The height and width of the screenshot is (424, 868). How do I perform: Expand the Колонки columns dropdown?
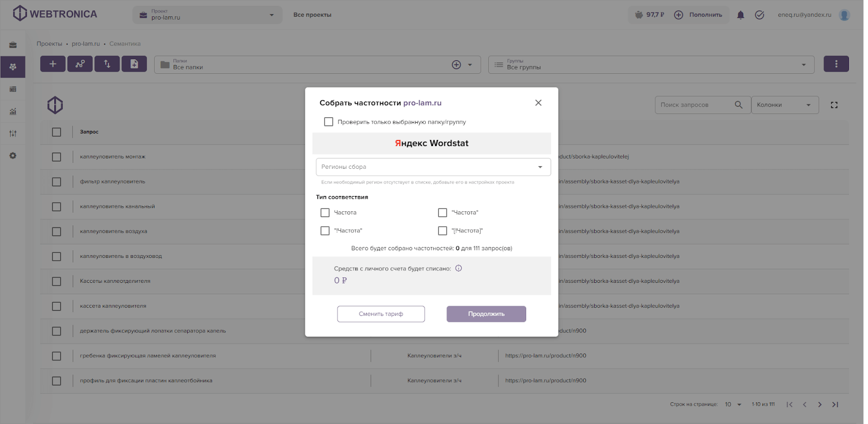784,105
